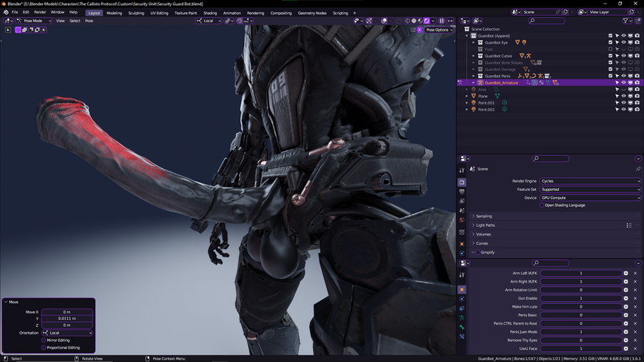Switch to the Geometry Nodes workspace tab

pos(312,13)
